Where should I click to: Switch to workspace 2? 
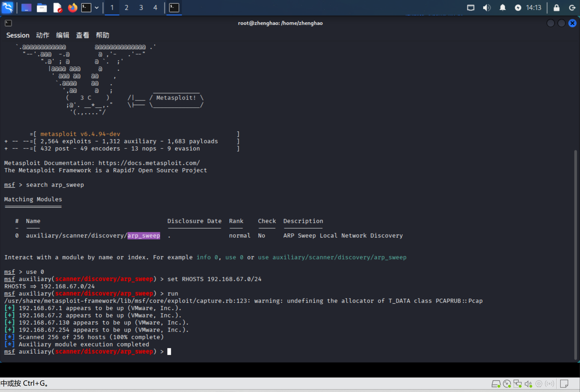tap(126, 7)
